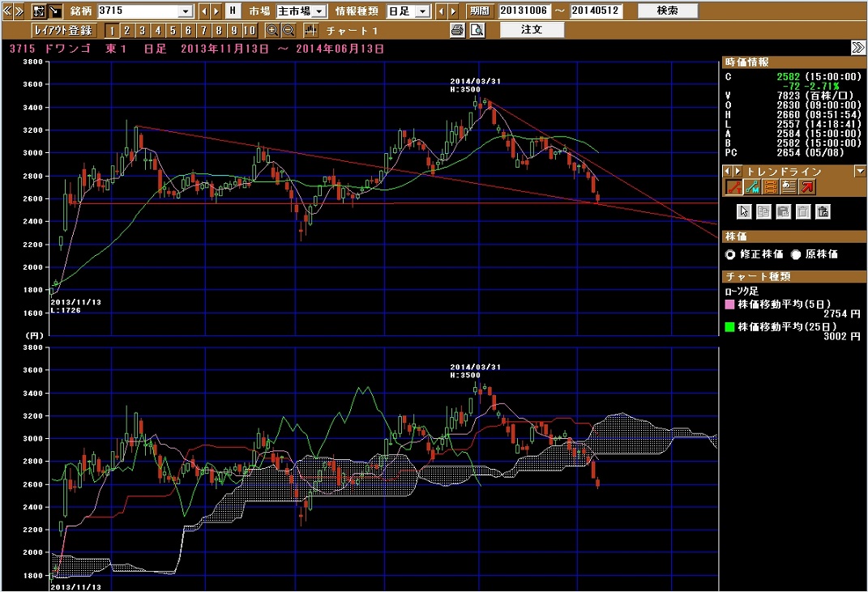Select the text annotation あ tool
868x592 pixels.
point(789,187)
